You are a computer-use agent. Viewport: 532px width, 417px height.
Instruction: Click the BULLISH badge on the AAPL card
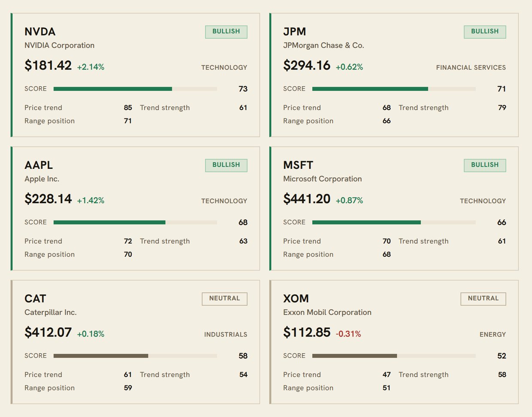click(x=226, y=165)
